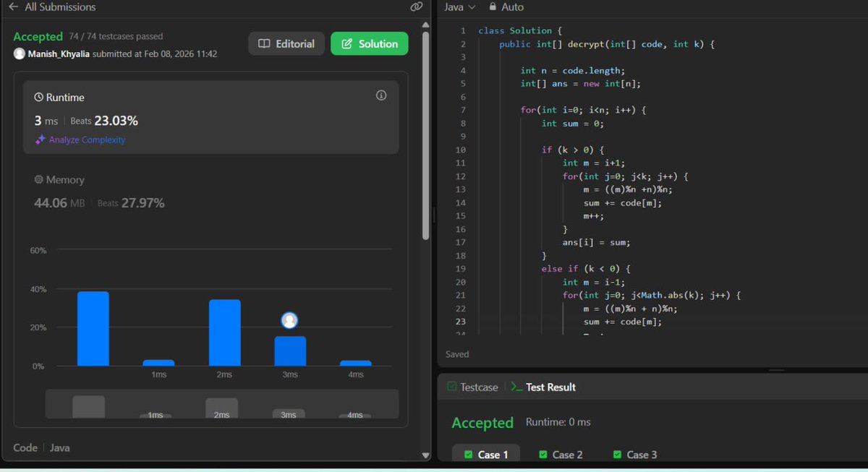Click the Memory chip icon
This screenshot has height=472, width=868.
[x=39, y=180]
